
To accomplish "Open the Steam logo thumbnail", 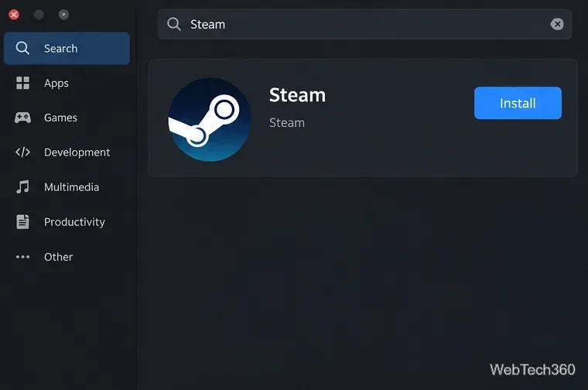I will (210, 120).
